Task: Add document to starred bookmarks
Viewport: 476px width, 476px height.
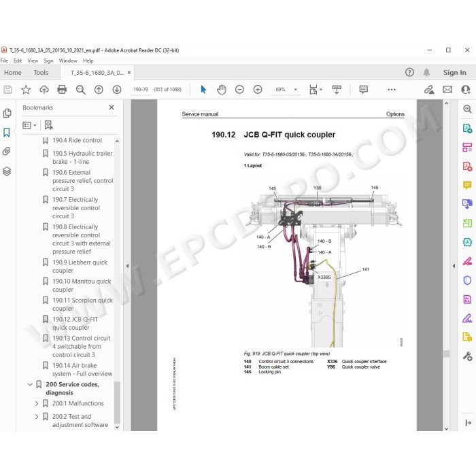Action: pos(26,90)
